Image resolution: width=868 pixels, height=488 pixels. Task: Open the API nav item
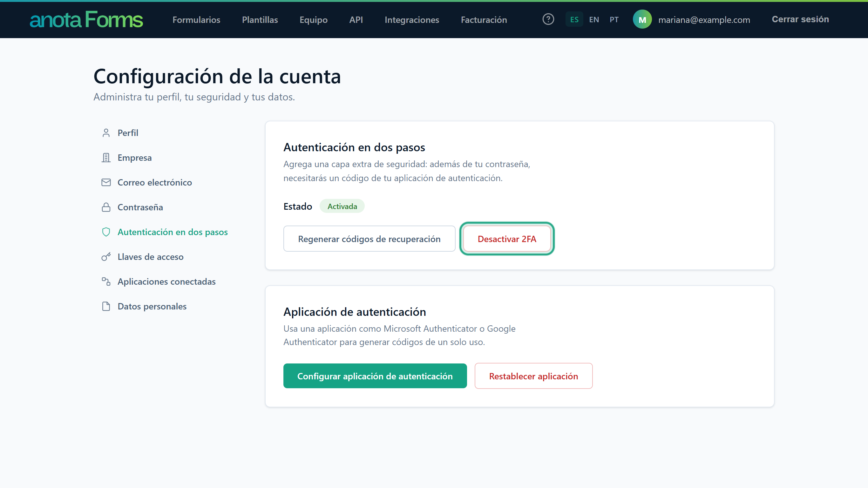tap(356, 20)
